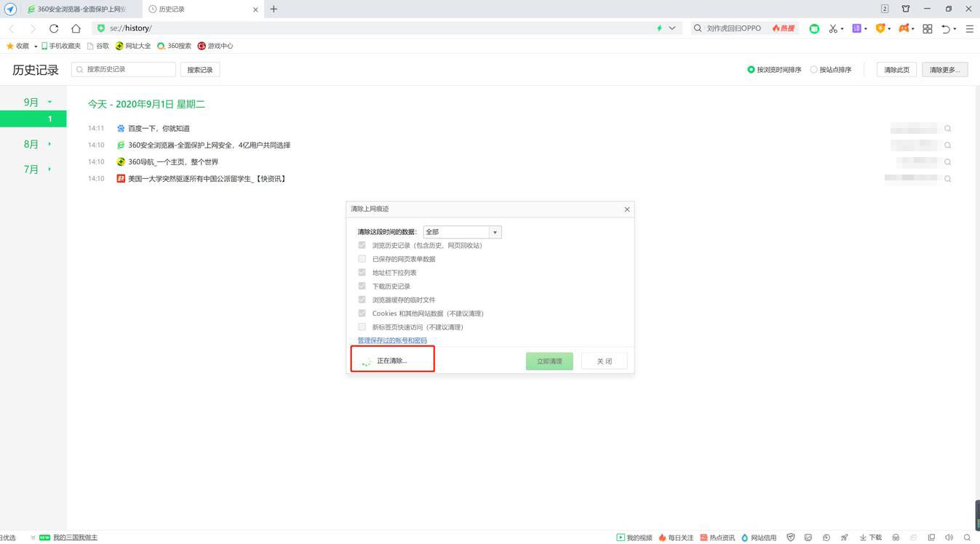Image resolution: width=980 pixels, height=544 pixels.
Task: Open 游戏中心 bookmark
Action: (215, 46)
